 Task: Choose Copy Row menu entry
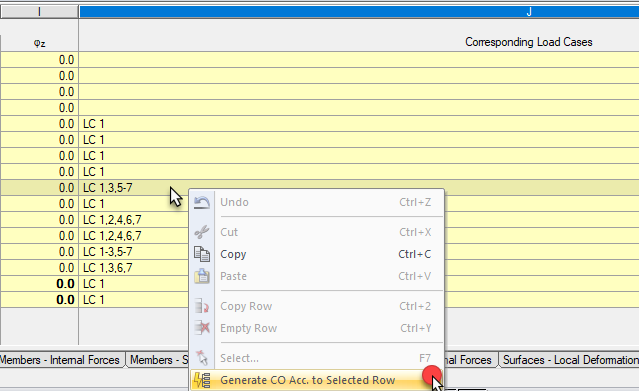[317, 306]
